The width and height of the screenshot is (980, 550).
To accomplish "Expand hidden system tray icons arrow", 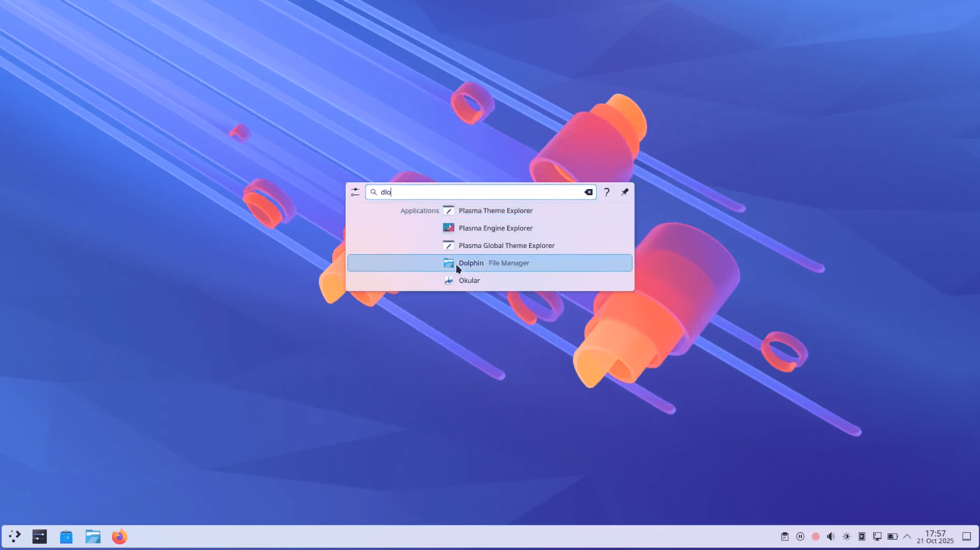I will pyautogui.click(x=907, y=536).
